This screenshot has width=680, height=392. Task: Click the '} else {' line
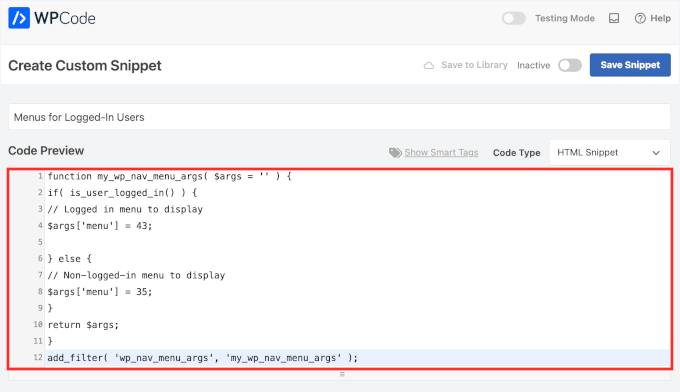click(69, 259)
